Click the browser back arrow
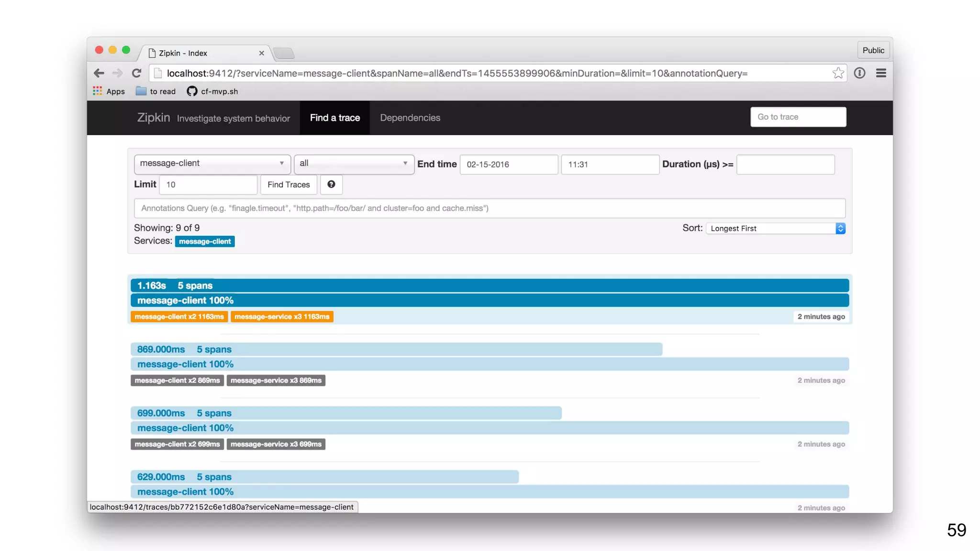The image size is (980, 551). (99, 73)
